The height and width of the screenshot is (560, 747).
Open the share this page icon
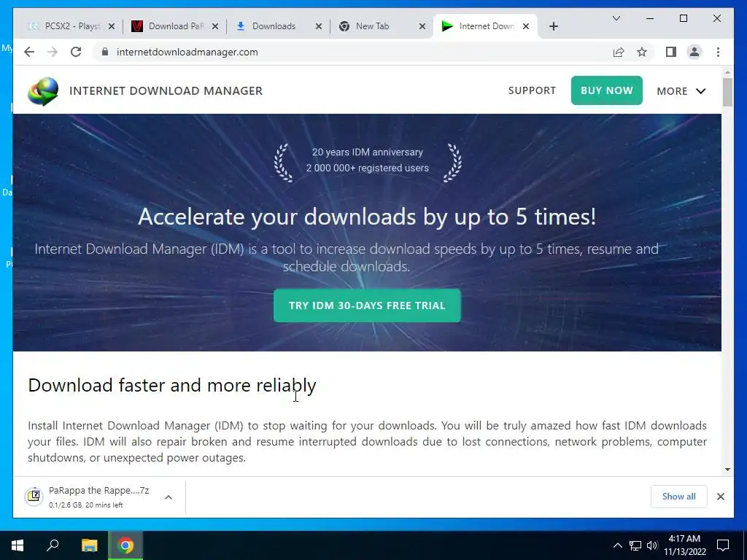tap(619, 52)
